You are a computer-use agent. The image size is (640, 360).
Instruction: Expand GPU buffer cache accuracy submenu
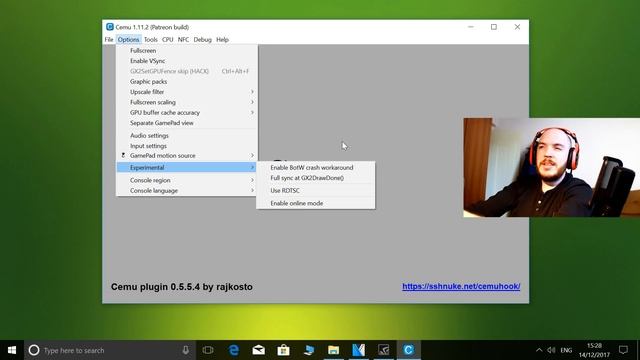tap(187, 112)
